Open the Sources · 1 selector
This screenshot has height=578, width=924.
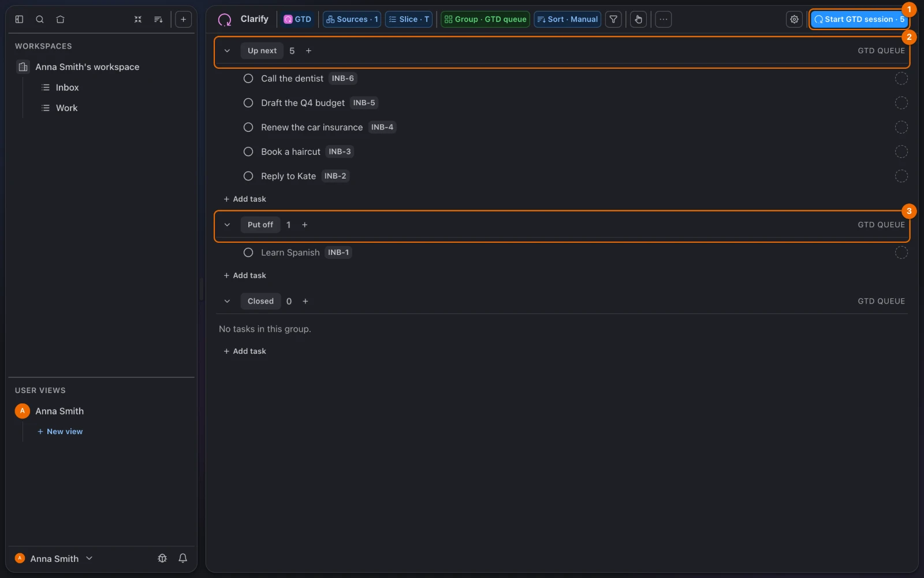click(x=352, y=19)
